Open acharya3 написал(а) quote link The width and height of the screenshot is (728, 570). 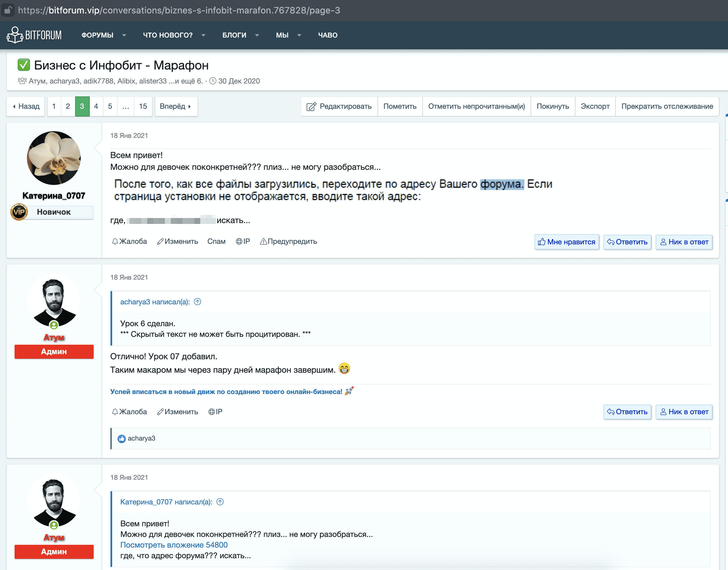155,302
